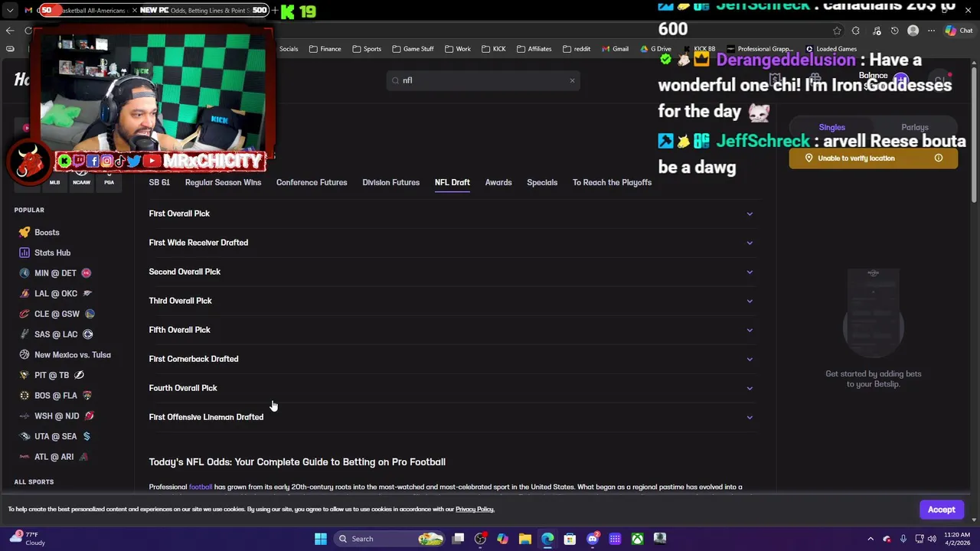Image resolution: width=980 pixels, height=551 pixels.
Task: Switch to Division Futures tab
Action: click(x=390, y=182)
